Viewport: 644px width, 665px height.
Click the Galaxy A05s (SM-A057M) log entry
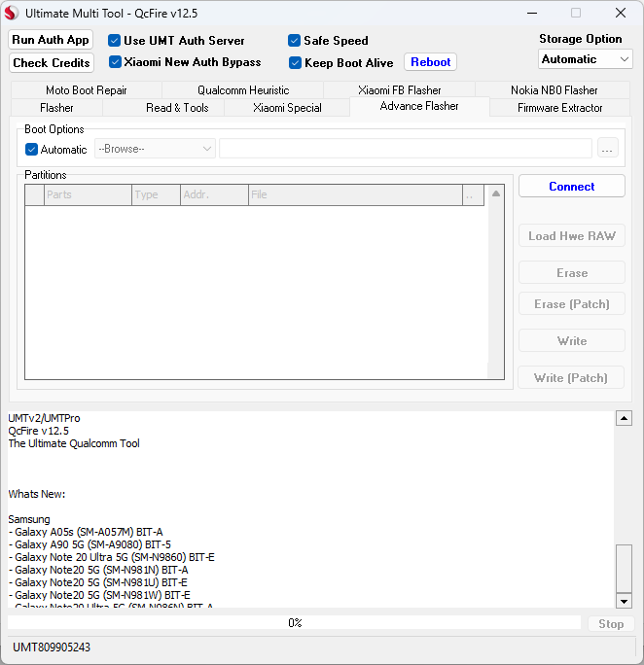pyautogui.click(x=86, y=532)
